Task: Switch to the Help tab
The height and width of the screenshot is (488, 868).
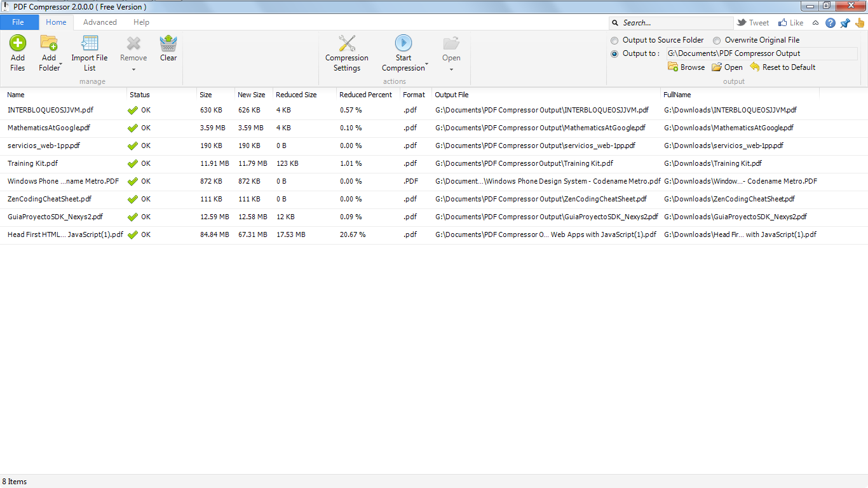Action: click(x=141, y=22)
